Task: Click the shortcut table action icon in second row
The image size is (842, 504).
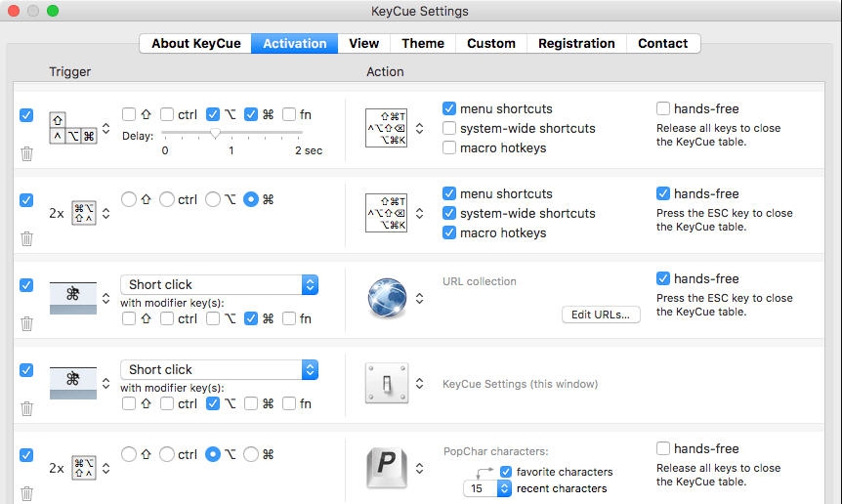Action: click(386, 213)
